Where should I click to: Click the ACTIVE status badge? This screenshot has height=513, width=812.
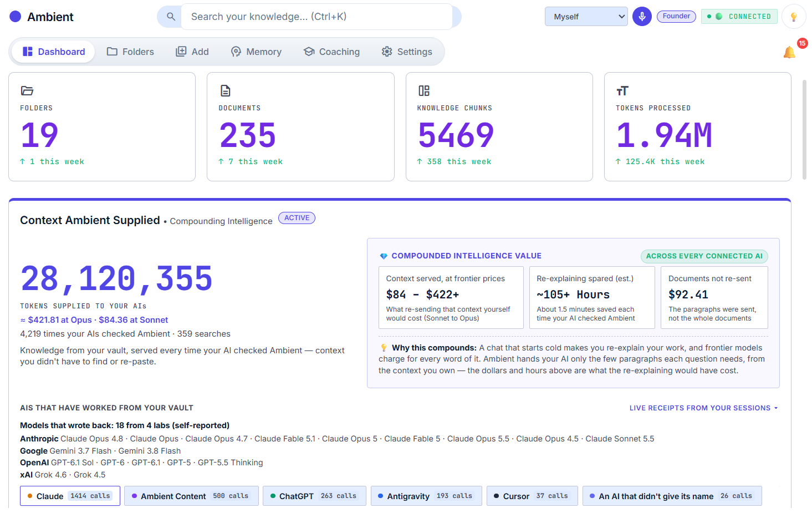point(297,218)
